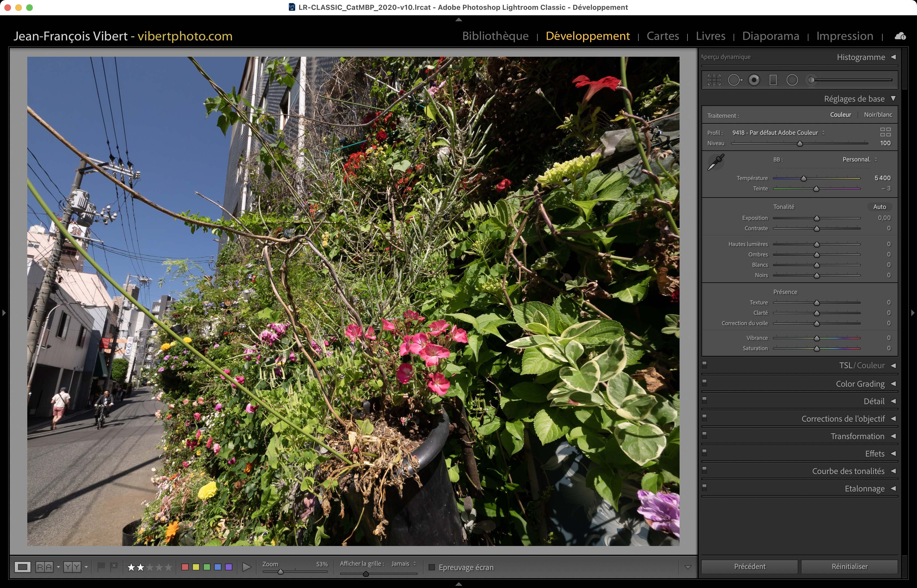
Task: Collapse the Réglages de base panel
Action: coord(893,98)
